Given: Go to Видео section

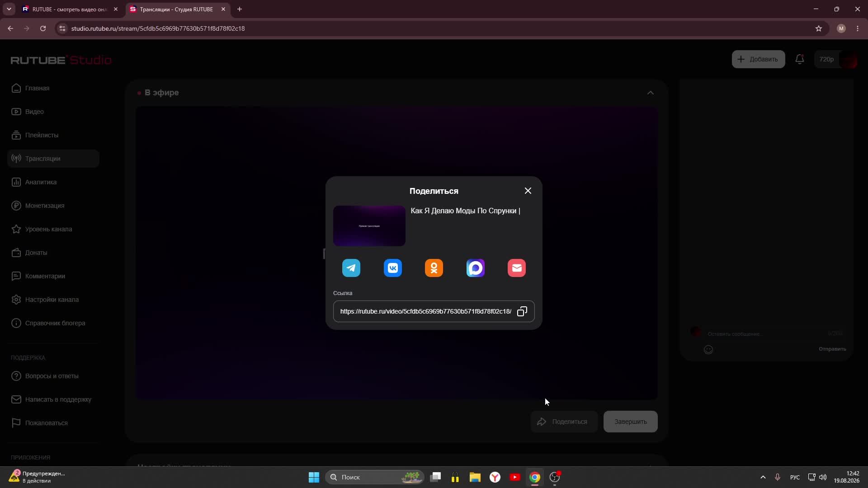Looking at the screenshot, I should pyautogui.click(x=53, y=112).
